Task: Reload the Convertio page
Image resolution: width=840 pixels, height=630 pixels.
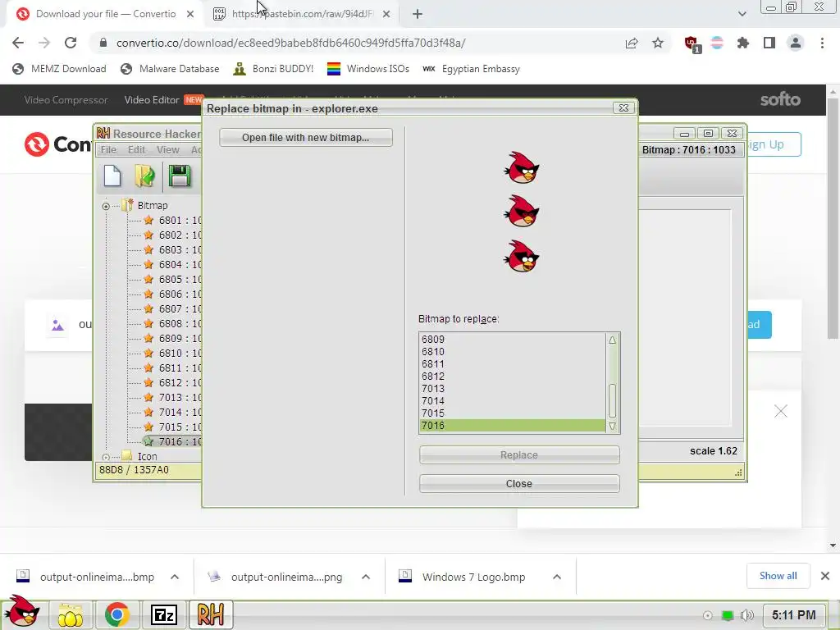Action: click(71, 43)
